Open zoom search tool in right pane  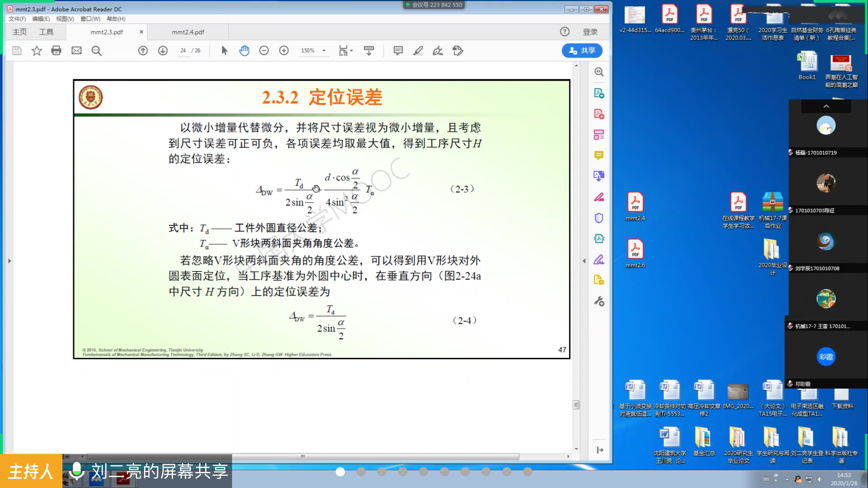599,72
